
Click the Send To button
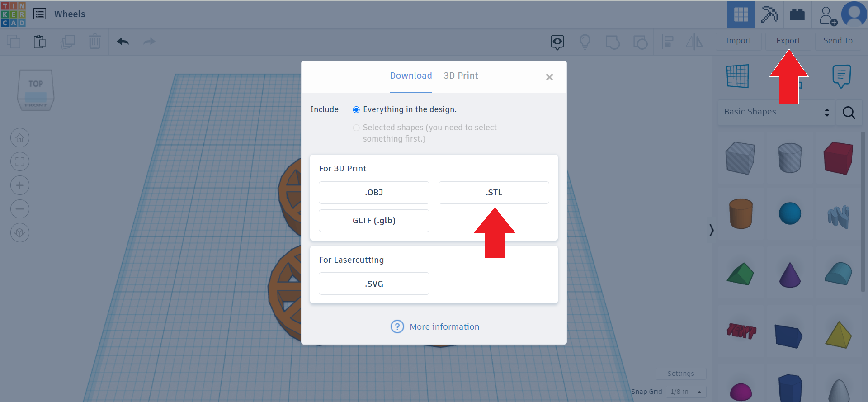point(838,41)
